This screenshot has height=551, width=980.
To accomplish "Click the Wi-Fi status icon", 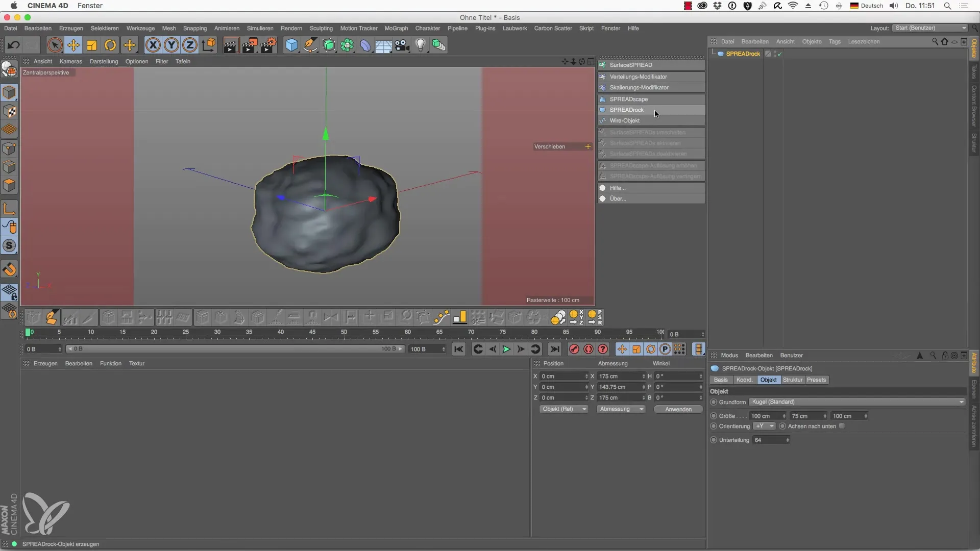I will coord(793,6).
